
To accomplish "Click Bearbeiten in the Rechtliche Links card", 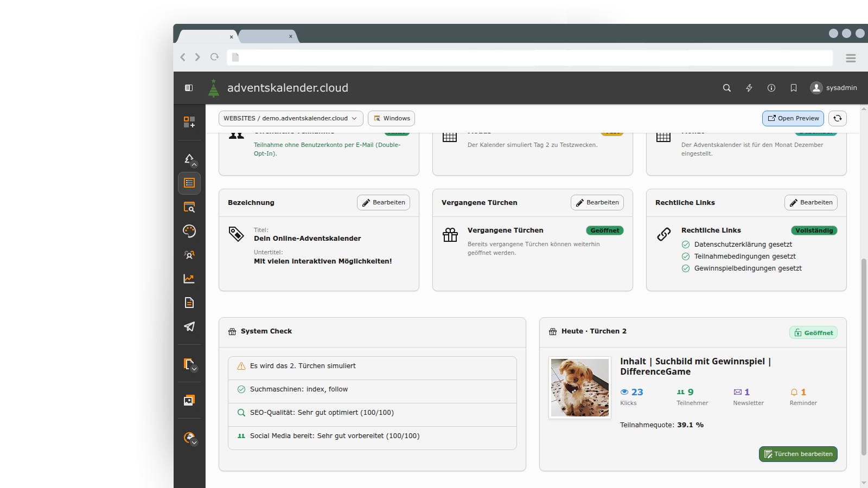I will (x=811, y=203).
